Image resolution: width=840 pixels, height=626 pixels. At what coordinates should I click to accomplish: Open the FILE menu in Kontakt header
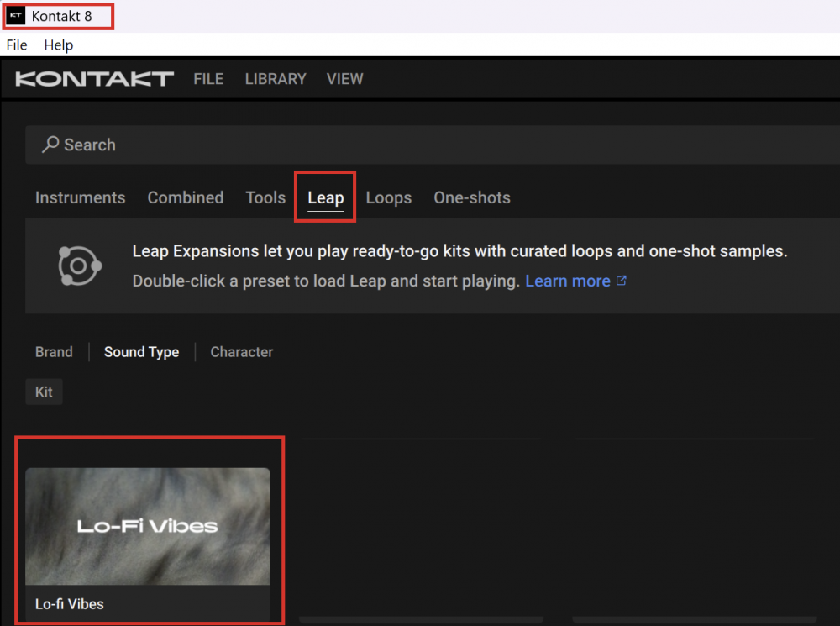pos(208,79)
